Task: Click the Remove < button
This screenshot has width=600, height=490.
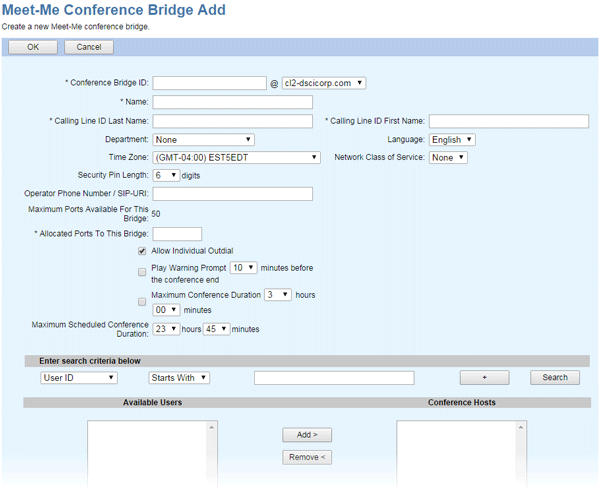Action: 306,457
